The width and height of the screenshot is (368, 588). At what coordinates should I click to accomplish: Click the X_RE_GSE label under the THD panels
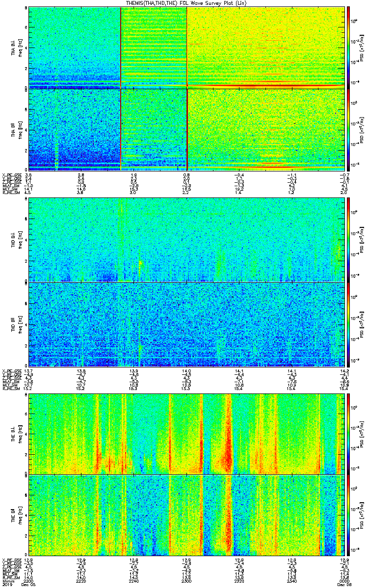point(11,370)
